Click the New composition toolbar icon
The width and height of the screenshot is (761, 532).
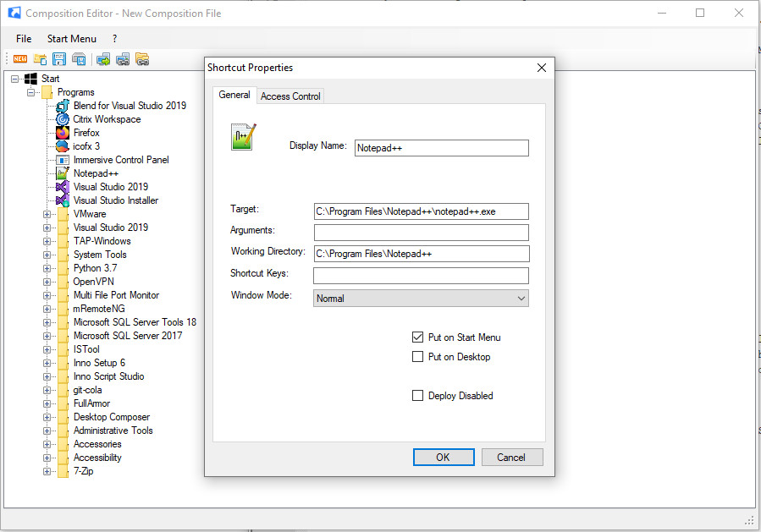click(x=20, y=59)
